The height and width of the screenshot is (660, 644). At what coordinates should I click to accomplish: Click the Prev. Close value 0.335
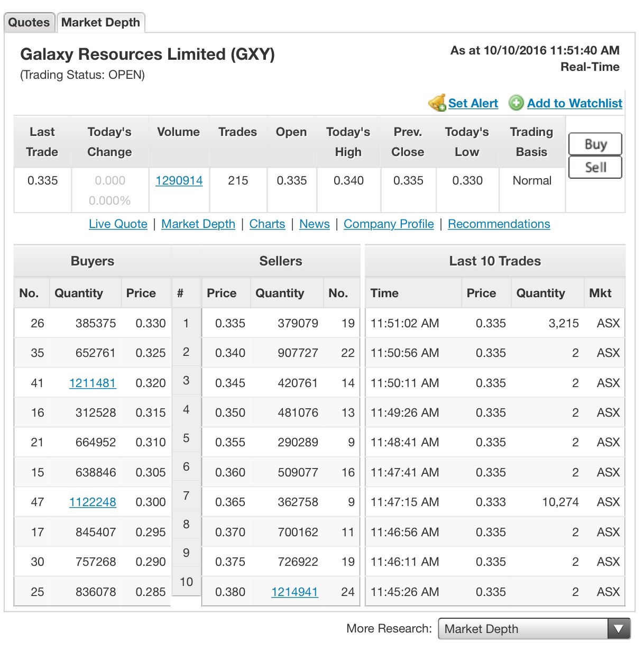[408, 180]
